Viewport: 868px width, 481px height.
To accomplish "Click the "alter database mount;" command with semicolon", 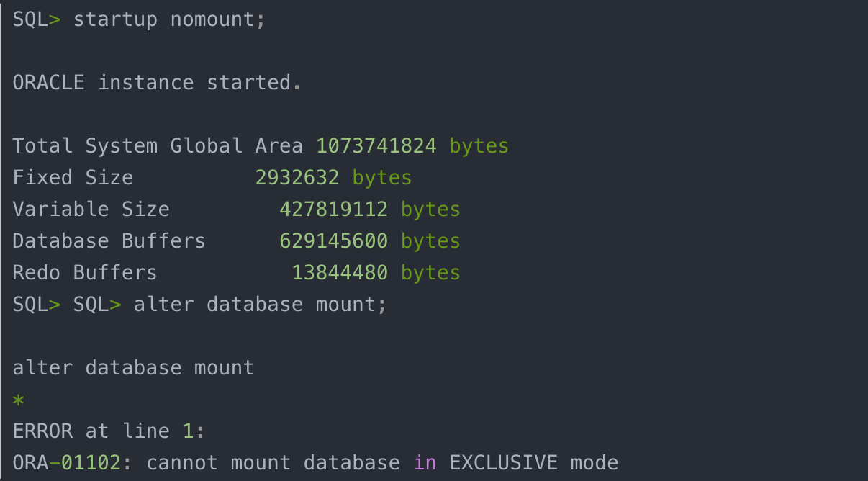I will pyautogui.click(x=260, y=304).
